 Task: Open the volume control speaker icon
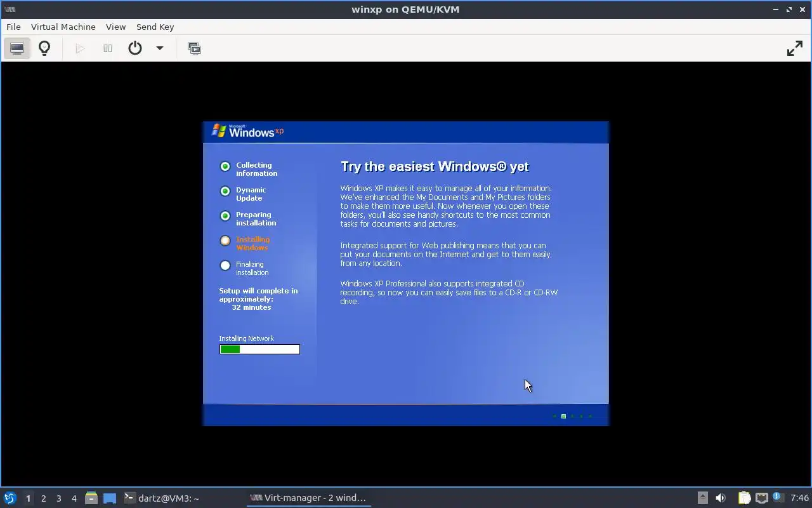tap(721, 498)
